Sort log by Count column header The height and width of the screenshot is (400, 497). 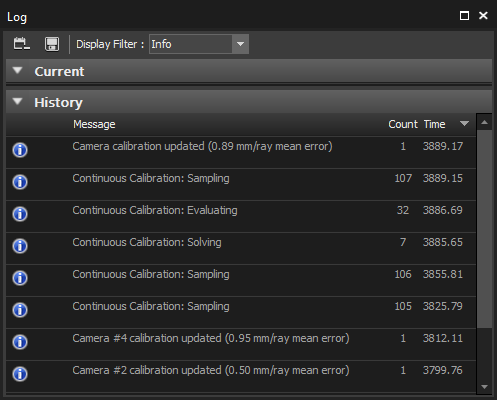[403, 124]
